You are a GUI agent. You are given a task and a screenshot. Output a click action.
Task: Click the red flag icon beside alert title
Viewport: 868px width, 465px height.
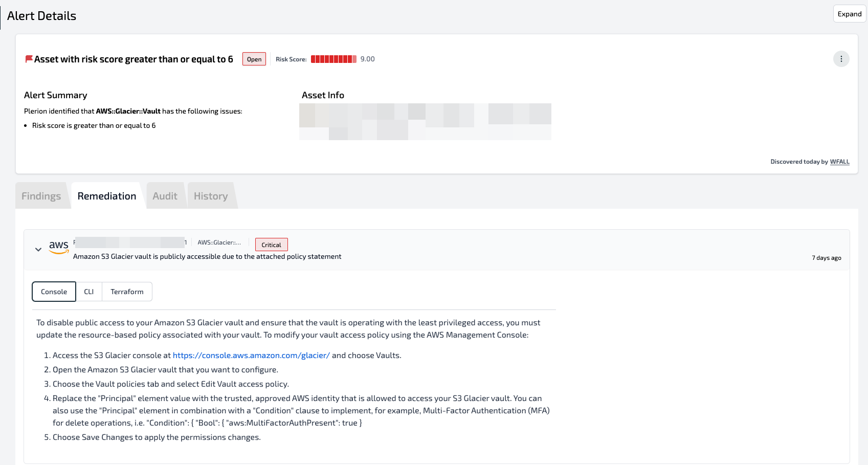coord(29,59)
